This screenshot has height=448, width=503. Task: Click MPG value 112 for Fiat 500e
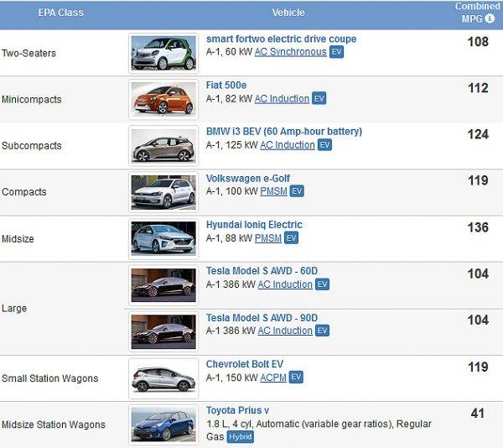pos(478,88)
